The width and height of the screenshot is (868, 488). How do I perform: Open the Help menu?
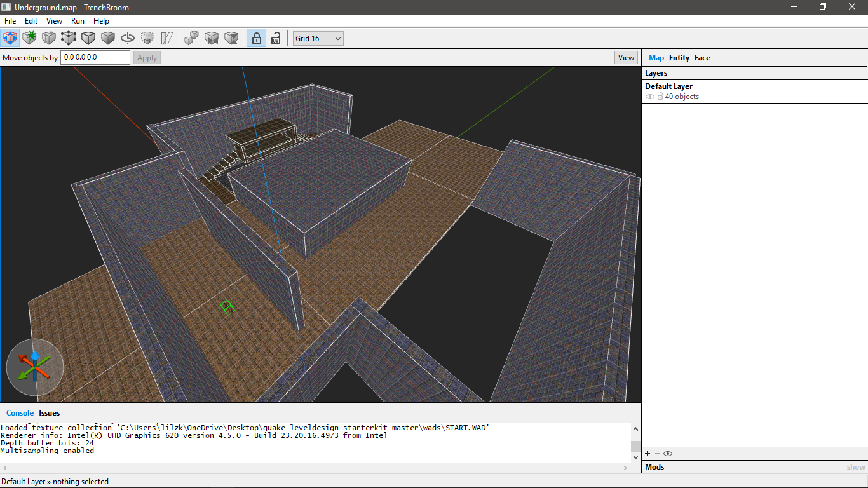pyautogui.click(x=101, y=21)
